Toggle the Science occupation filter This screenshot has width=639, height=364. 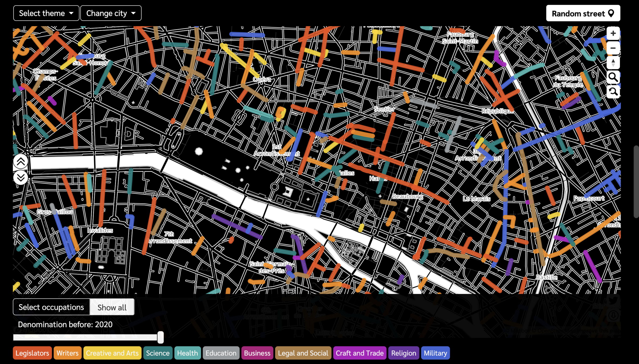pos(158,353)
